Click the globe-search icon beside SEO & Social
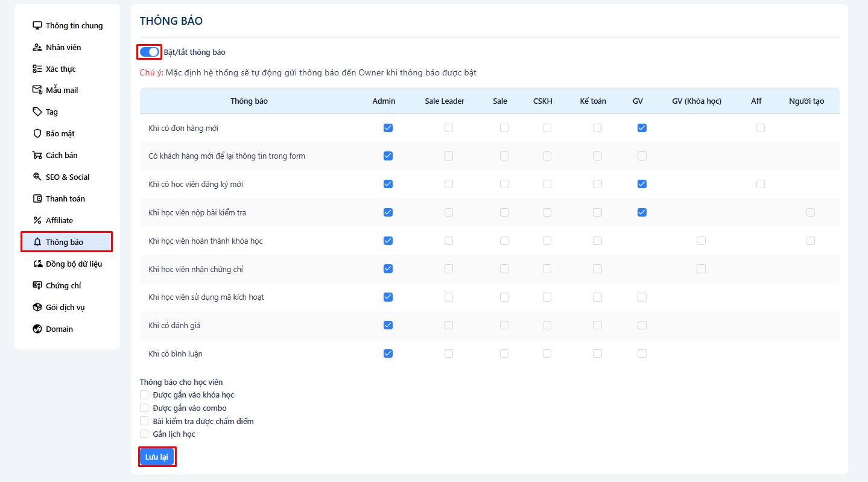 37,177
